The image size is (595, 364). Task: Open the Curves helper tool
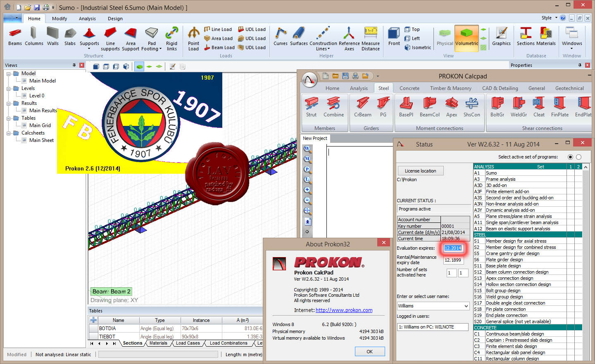pyautogui.click(x=281, y=36)
